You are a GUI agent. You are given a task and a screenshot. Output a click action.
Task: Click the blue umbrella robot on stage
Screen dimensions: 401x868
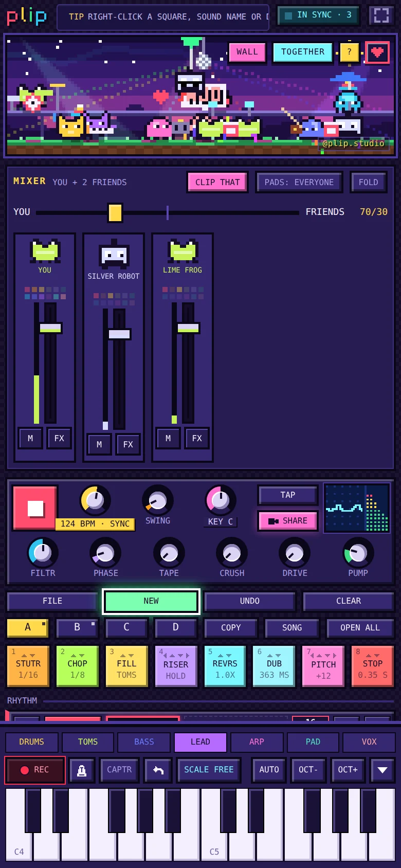pyautogui.click(x=348, y=92)
